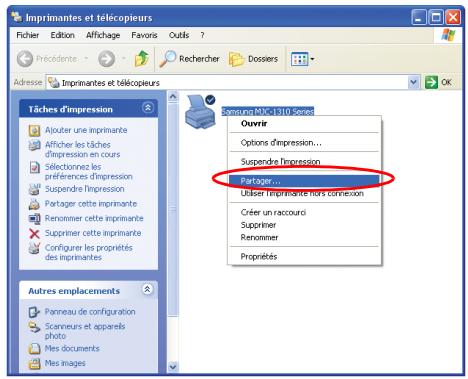Open Afficher les tâches d'impression en cours

[x=82, y=150]
